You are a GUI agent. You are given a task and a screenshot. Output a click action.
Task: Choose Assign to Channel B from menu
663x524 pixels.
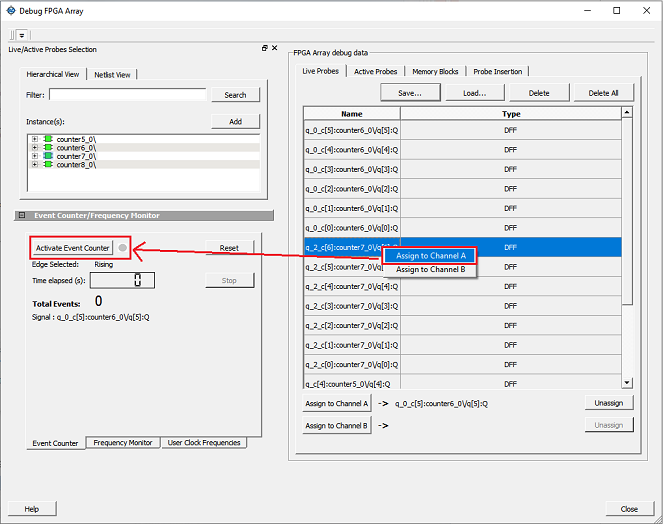click(430, 269)
